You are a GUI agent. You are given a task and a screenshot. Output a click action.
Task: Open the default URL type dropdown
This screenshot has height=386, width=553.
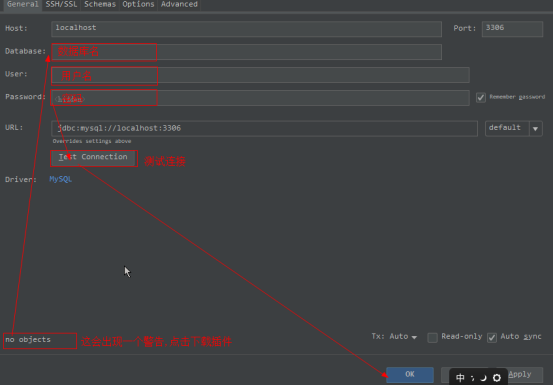click(514, 128)
